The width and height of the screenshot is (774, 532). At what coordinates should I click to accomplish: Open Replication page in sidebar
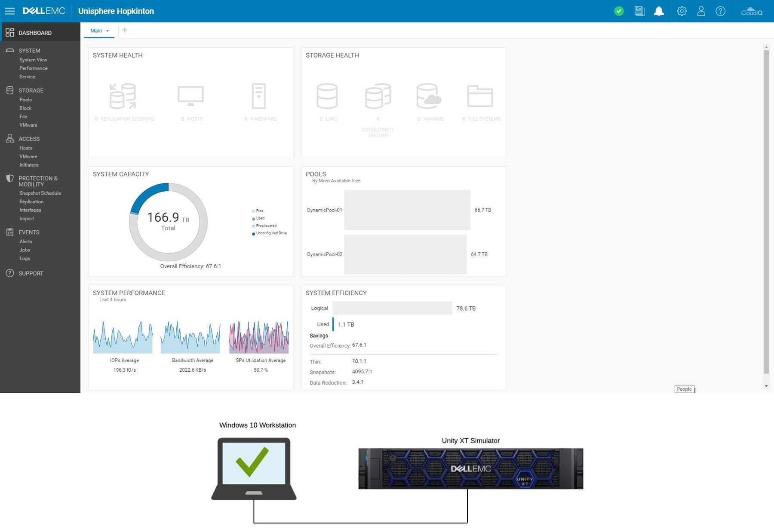click(x=31, y=202)
